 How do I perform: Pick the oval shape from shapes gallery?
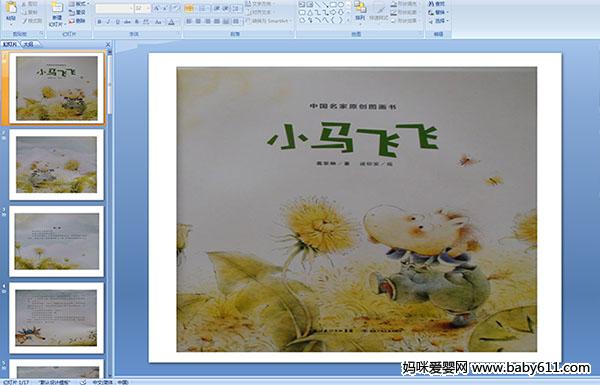pos(341,5)
